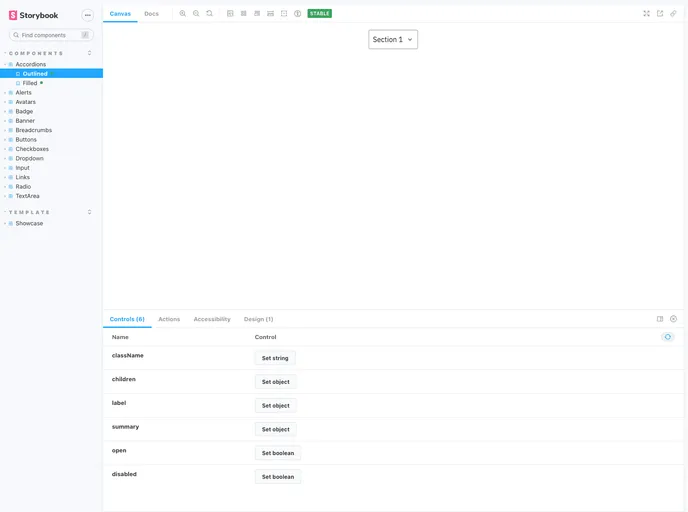Click the zoom out icon in toolbar

coord(196,14)
